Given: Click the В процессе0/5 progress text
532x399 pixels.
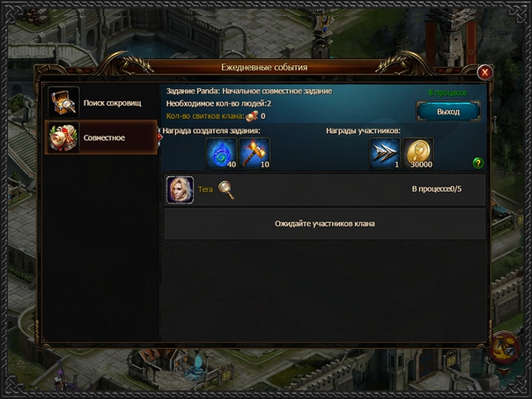Looking at the screenshot, I should (x=437, y=189).
